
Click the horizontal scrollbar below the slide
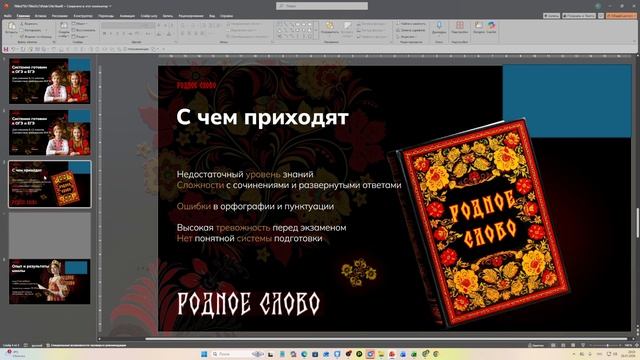tap(386, 339)
